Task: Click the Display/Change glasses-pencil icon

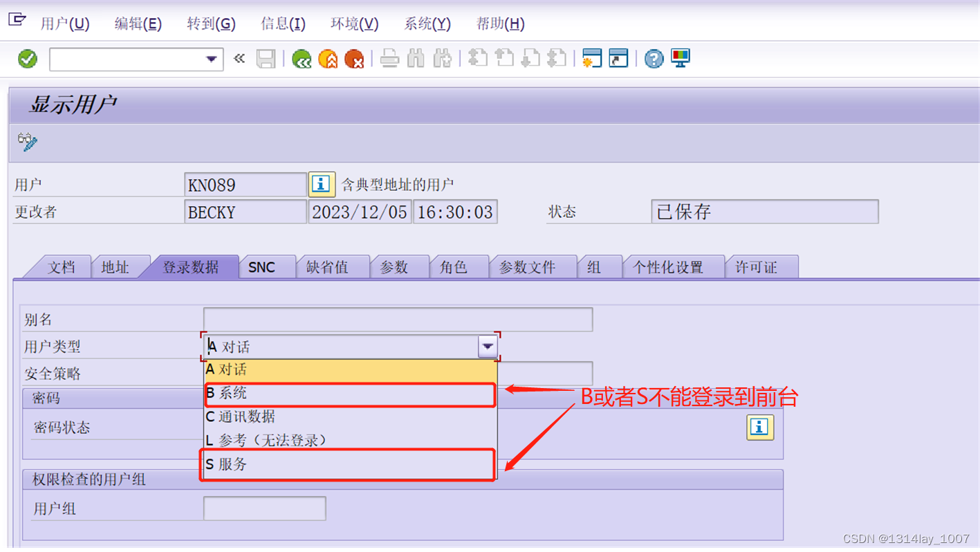Action: [28, 142]
